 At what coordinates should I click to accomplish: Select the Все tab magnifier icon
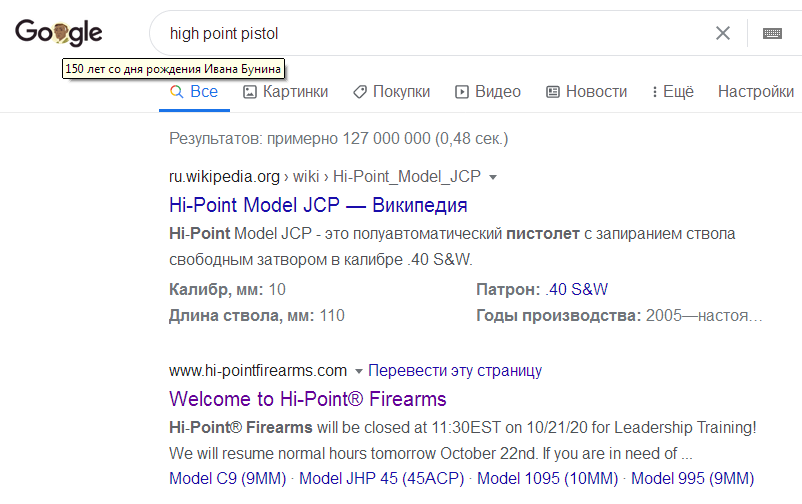point(176,92)
